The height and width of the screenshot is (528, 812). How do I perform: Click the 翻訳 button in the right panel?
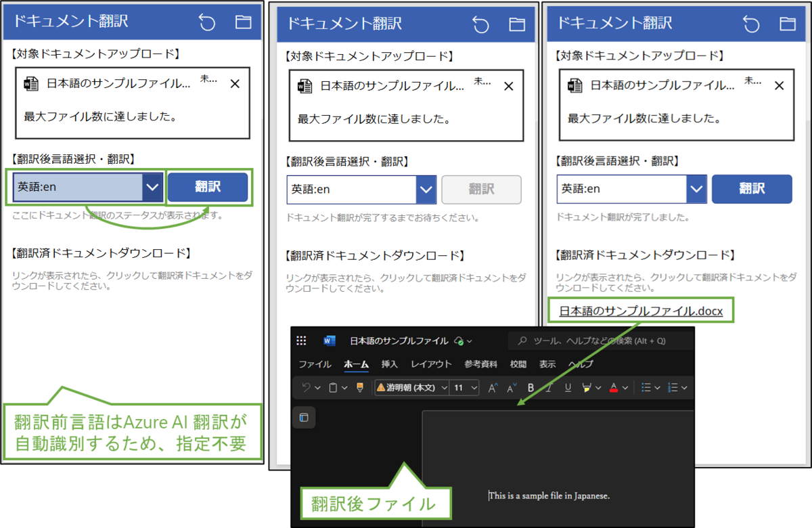[x=752, y=189]
